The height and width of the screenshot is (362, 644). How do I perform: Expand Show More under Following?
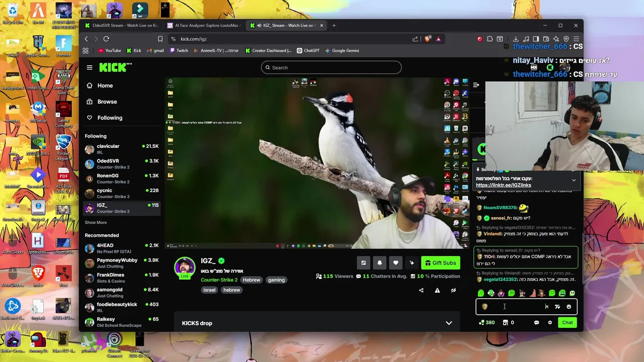[96, 222]
